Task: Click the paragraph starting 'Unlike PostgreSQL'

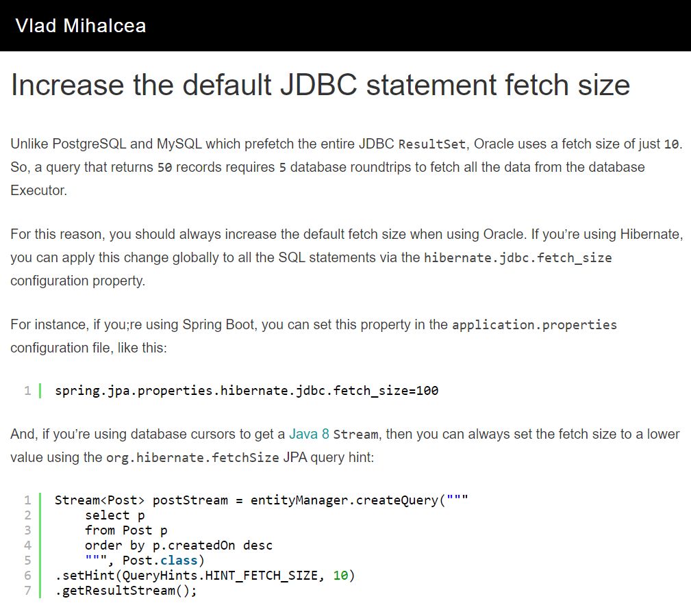Action: 347,167
